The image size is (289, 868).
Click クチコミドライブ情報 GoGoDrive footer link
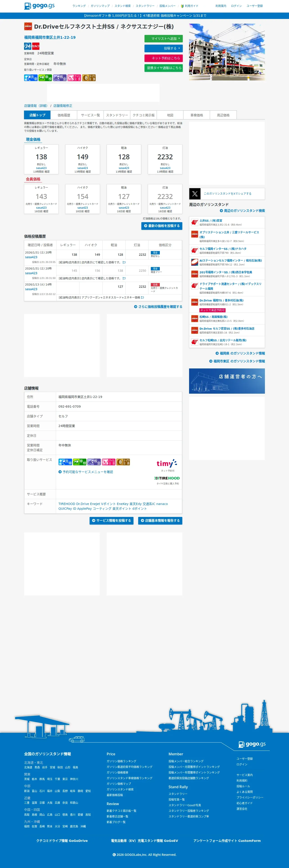[x=62, y=840]
